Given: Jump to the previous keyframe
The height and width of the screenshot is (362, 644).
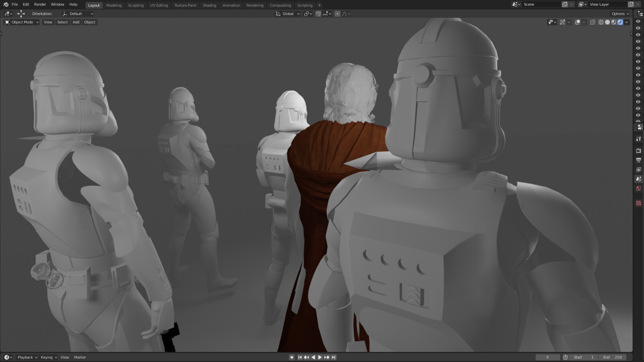Looking at the screenshot, I should (306, 357).
